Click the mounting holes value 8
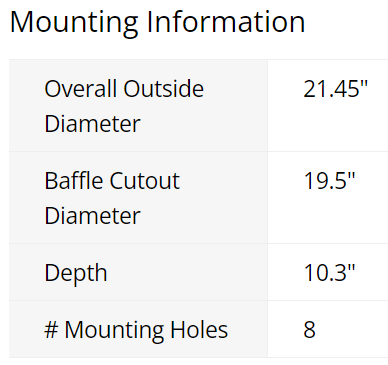388x365 pixels. pyautogui.click(x=309, y=330)
